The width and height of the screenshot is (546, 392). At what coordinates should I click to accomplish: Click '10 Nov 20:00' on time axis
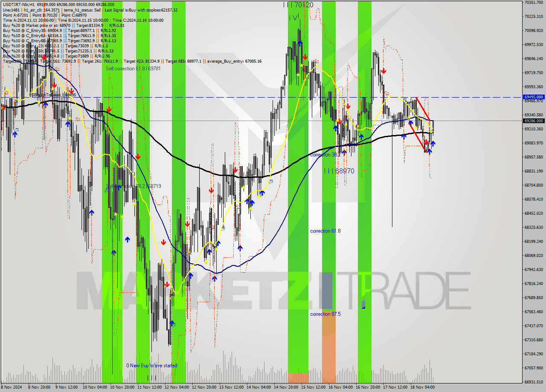tap(122, 388)
